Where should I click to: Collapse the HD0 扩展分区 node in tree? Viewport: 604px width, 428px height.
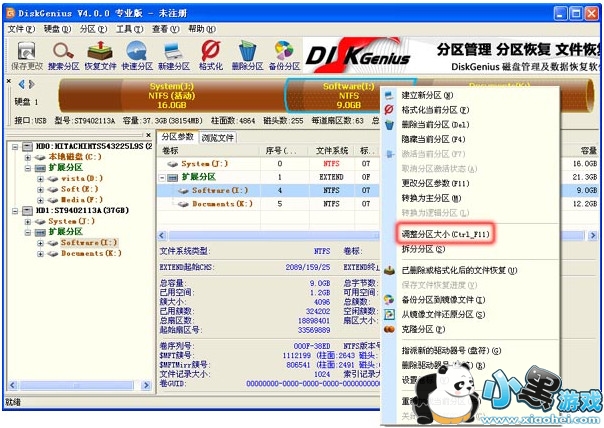(28, 168)
